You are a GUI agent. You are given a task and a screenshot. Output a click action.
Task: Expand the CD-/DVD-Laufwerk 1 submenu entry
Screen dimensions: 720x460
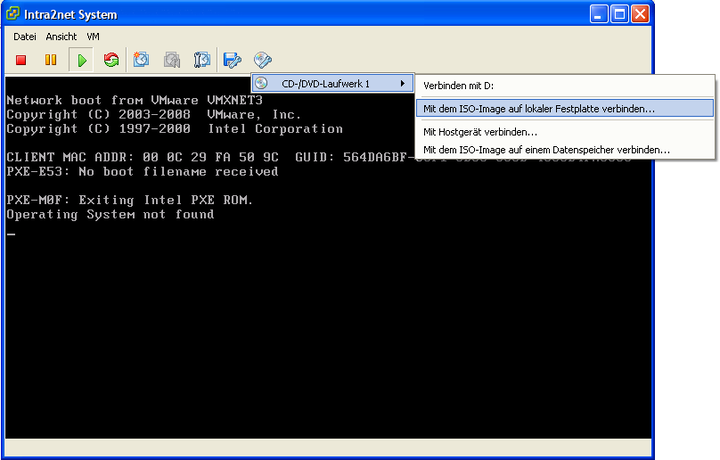point(332,84)
